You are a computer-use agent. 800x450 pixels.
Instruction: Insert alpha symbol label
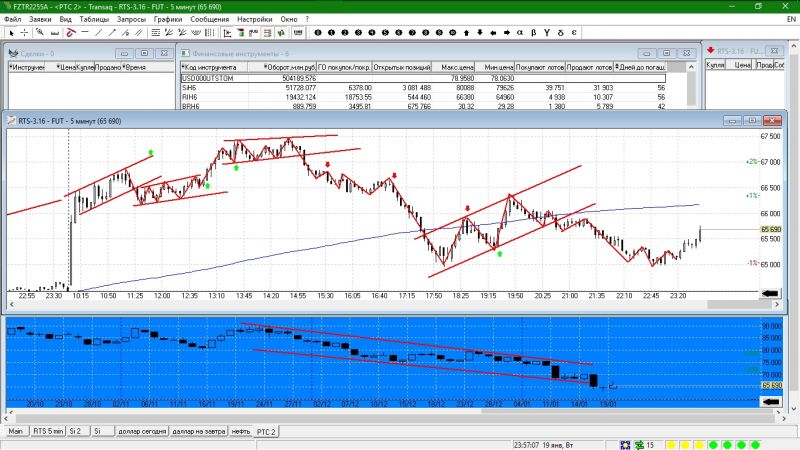pyautogui.click(x=520, y=33)
